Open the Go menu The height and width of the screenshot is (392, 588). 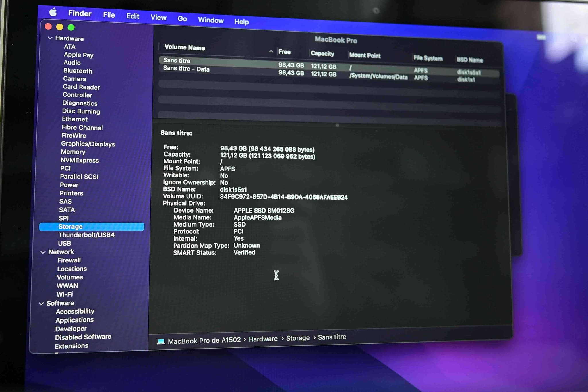pos(182,19)
